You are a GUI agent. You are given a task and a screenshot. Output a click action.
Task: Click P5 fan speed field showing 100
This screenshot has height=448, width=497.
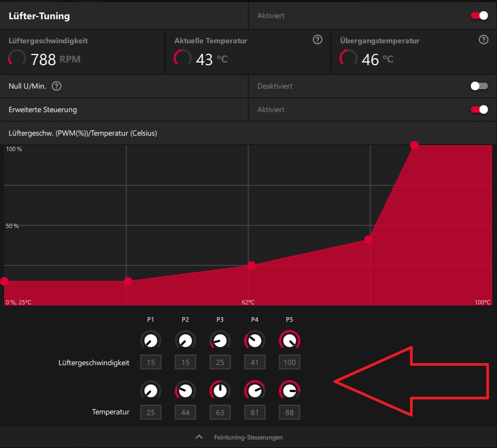click(x=289, y=362)
